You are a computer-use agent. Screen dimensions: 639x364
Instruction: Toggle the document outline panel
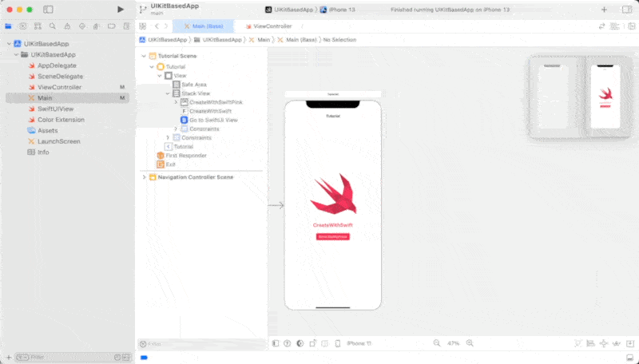tap(276, 343)
